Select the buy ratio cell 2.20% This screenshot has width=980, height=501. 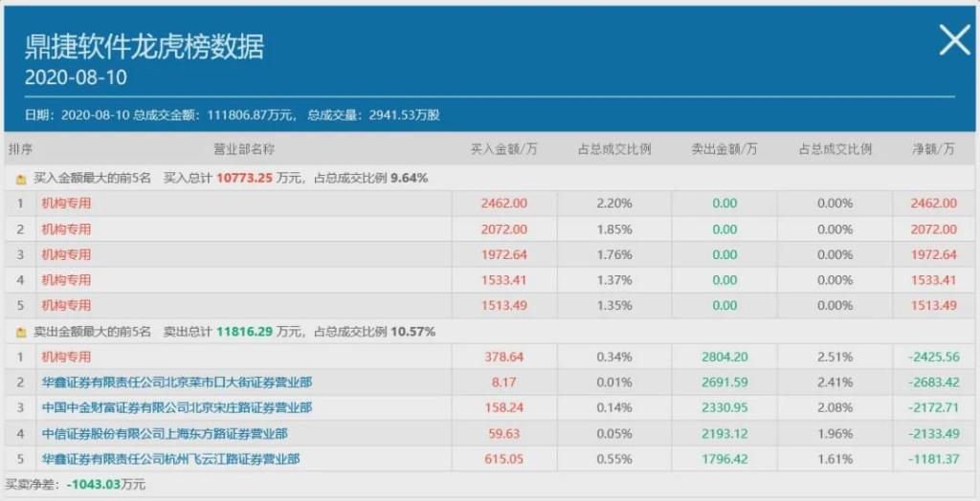coord(614,203)
